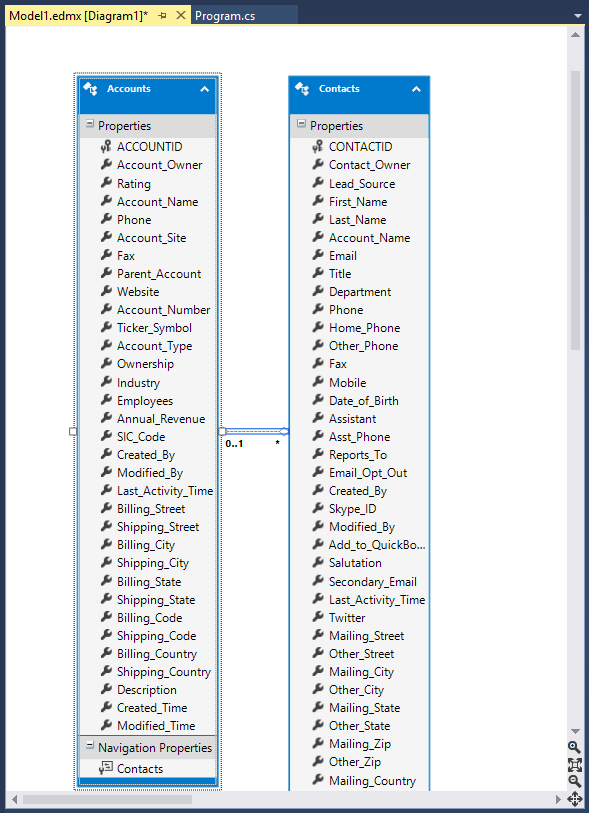Click the Contacts entity header icon
The height and width of the screenshot is (813, 589).
pyautogui.click(x=302, y=89)
